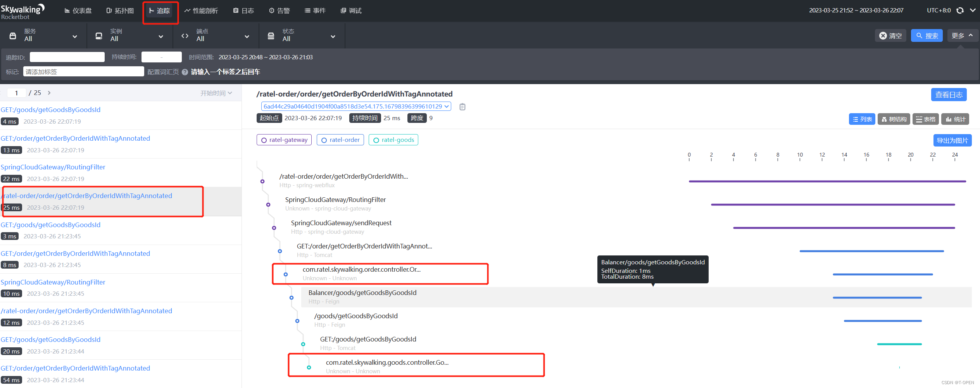This screenshot has height=388, width=980.
Task: Switch to the 追踪 trace tab
Action: click(160, 10)
